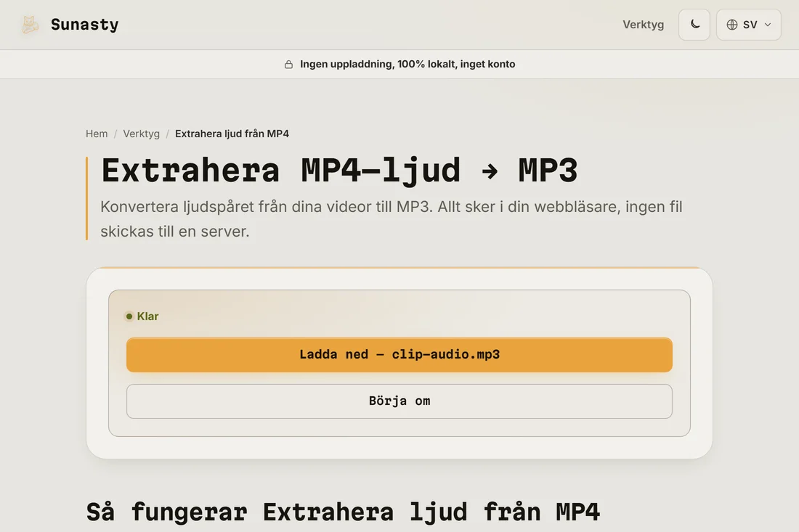Expand the SV language dropdown
This screenshot has width=799, height=532.
749,25
